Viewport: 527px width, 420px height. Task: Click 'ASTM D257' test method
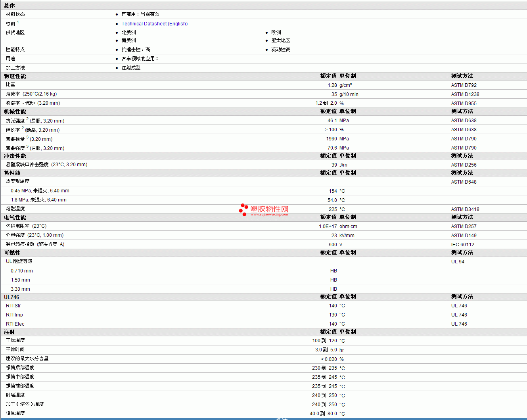point(464,226)
